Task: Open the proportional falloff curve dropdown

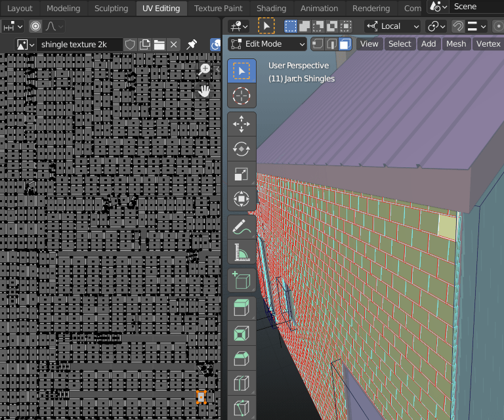Action: [x=54, y=26]
